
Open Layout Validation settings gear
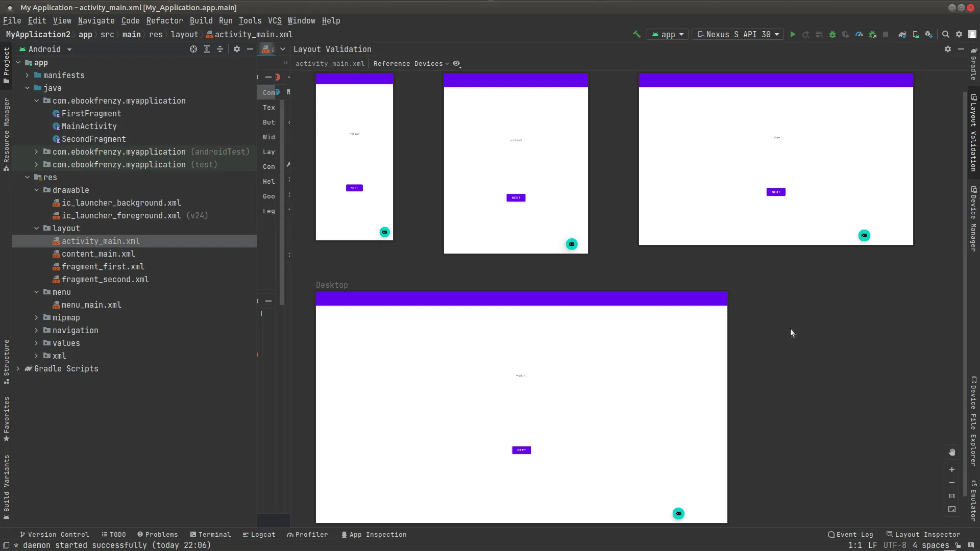948,49
